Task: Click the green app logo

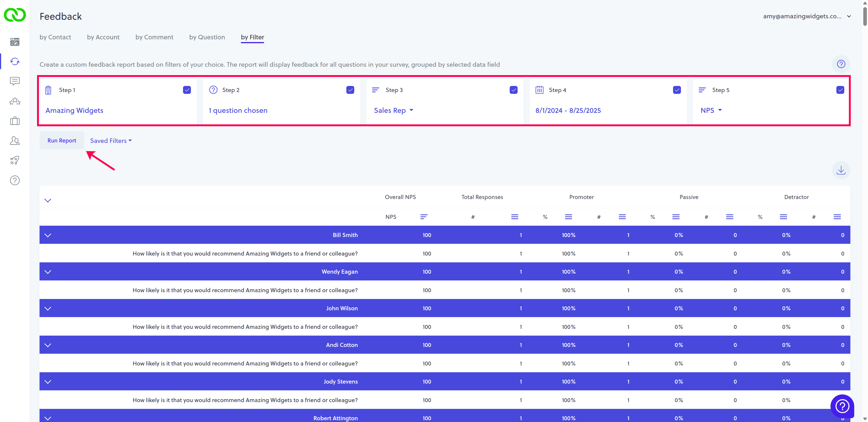Action: (x=14, y=15)
